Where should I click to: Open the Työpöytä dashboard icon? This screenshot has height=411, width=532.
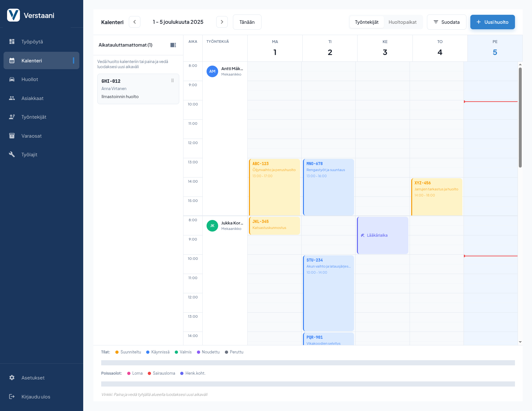12,41
